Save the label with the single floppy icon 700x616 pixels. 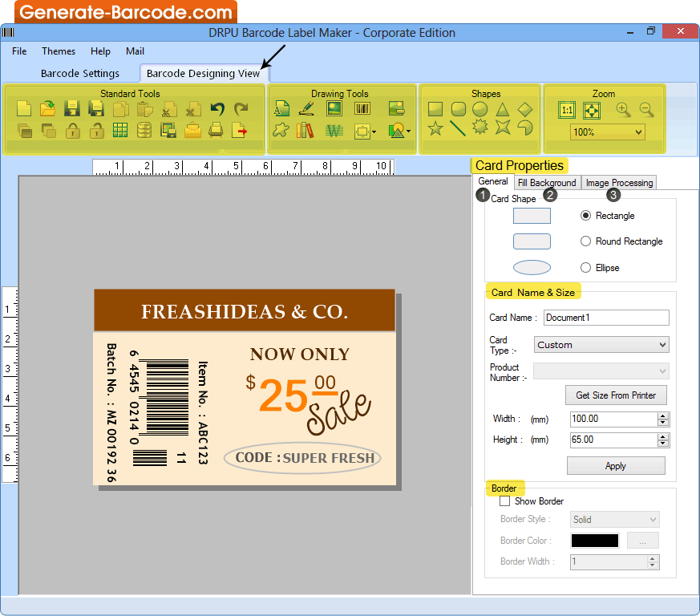[72, 108]
